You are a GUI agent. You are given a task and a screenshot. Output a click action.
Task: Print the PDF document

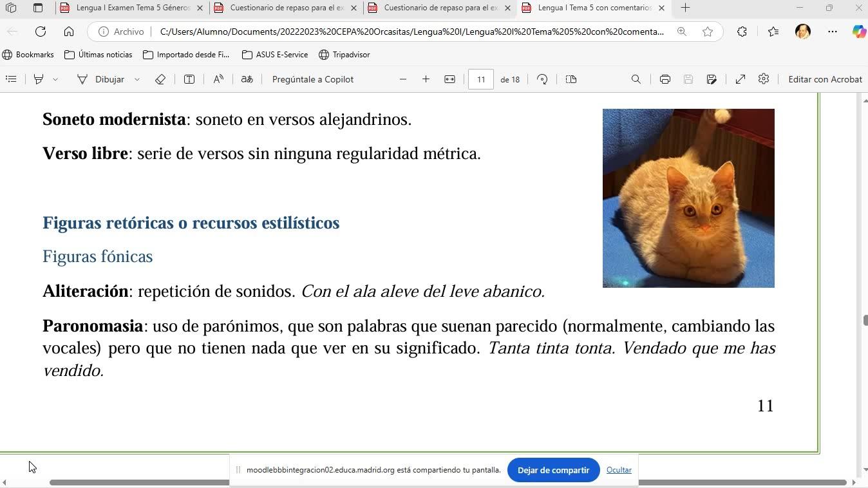pyautogui.click(x=665, y=79)
